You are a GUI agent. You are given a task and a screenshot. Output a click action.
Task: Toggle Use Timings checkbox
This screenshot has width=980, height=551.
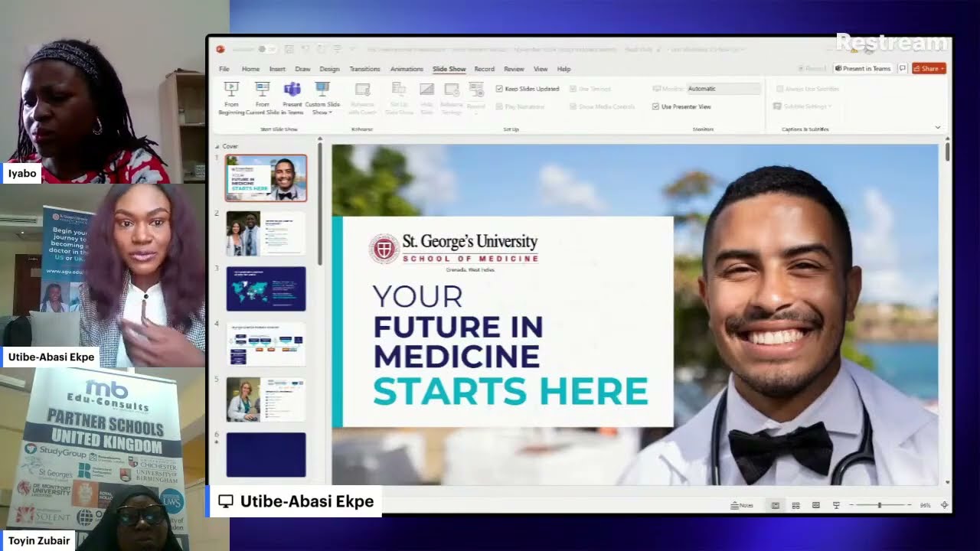coord(573,89)
